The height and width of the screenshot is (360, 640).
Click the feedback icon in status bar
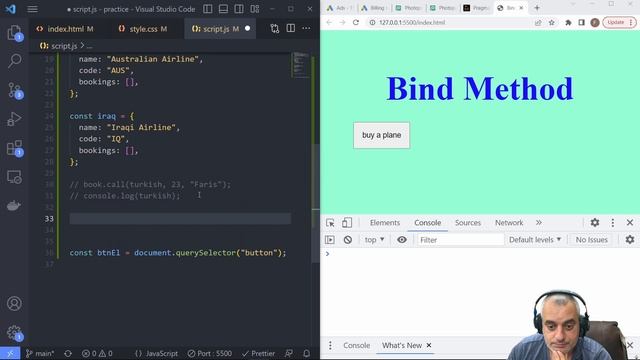pos(289,353)
